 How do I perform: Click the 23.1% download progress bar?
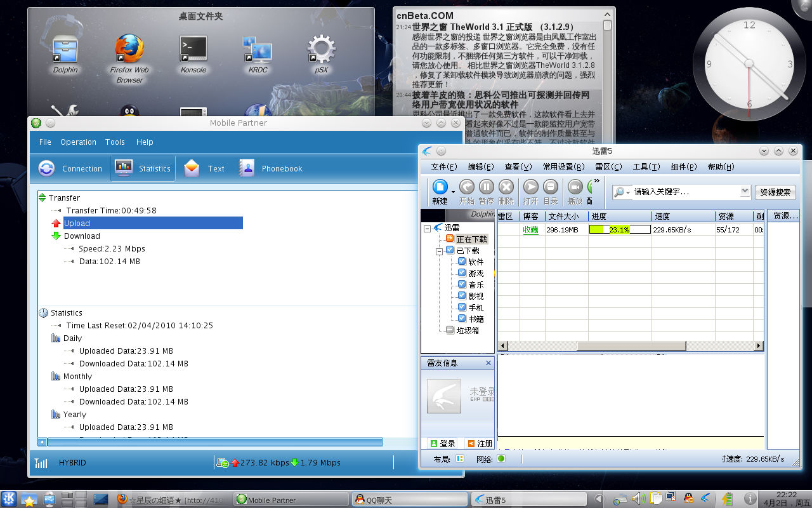(620, 229)
